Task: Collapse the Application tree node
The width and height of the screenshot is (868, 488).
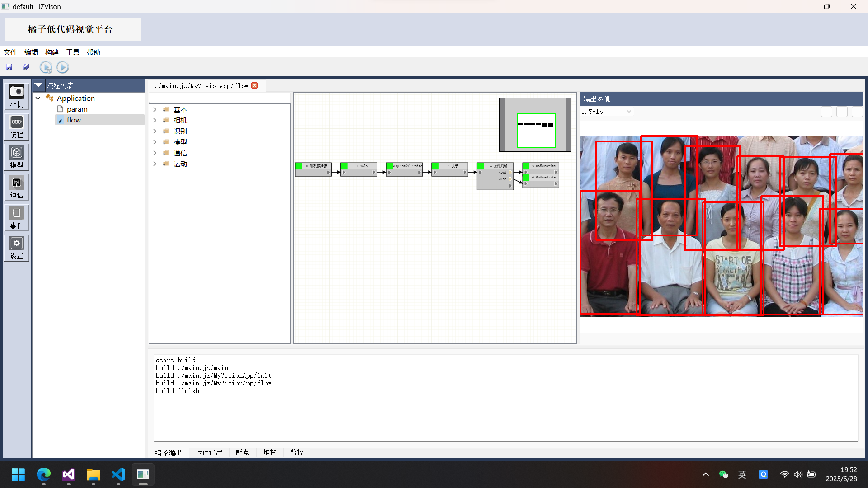Action: (38, 98)
